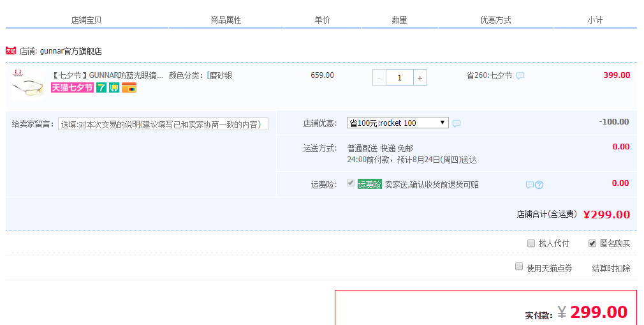Click the 单价 column header
644x325 pixels.
tap(323, 20)
